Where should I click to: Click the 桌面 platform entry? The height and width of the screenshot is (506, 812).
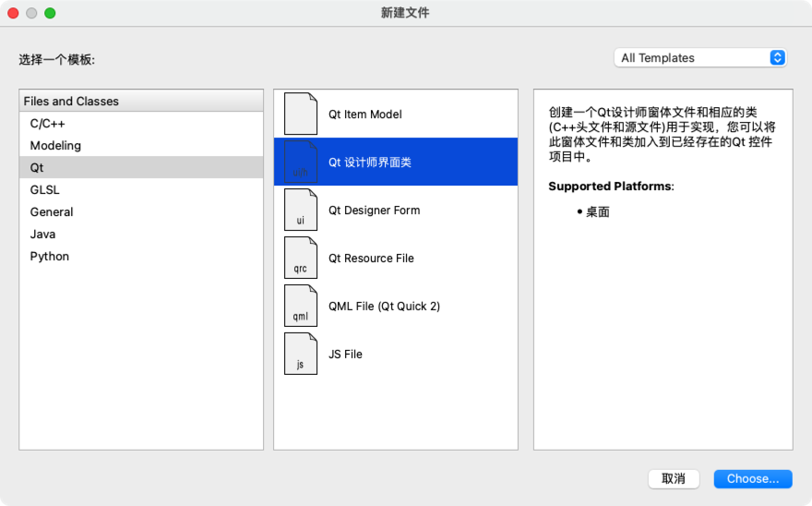coord(598,211)
